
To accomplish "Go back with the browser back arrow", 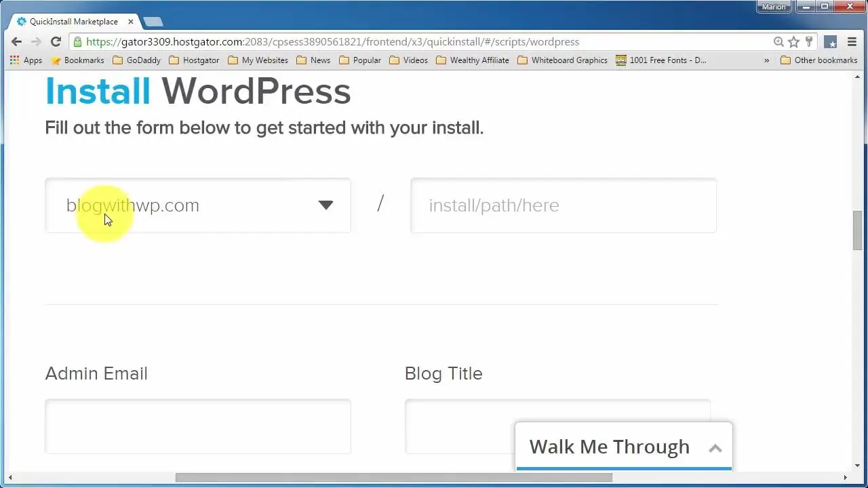I will [x=16, y=42].
